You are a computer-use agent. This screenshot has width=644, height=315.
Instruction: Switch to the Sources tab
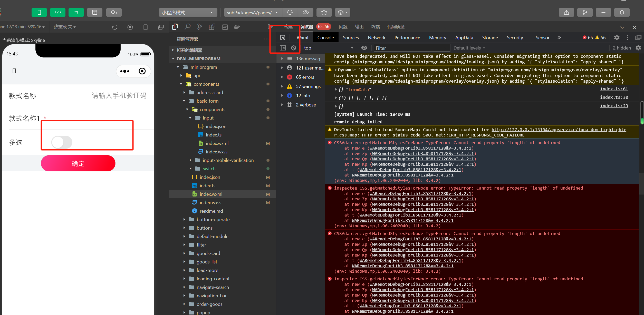pos(351,38)
